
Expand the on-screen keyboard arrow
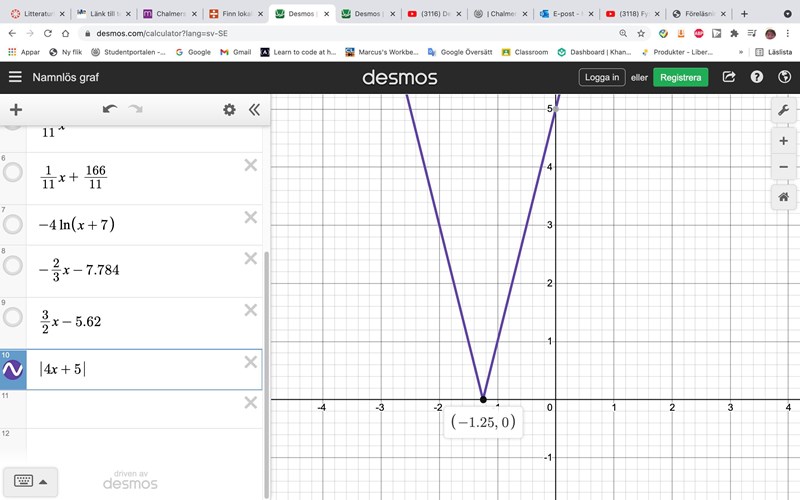(x=42, y=481)
